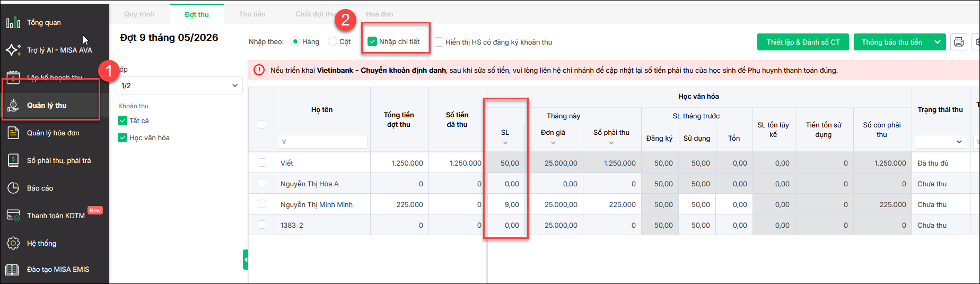Click the printer icon button
The image size is (980, 284).
(x=958, y=42)
